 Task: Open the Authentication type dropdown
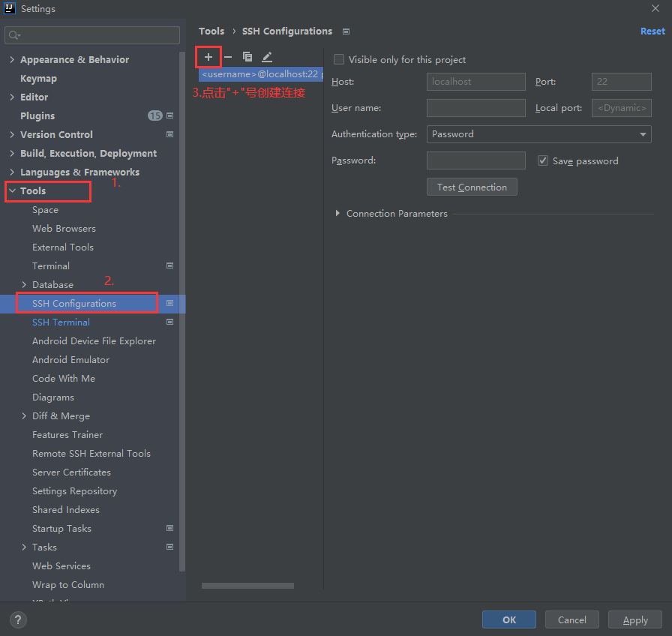539,134
